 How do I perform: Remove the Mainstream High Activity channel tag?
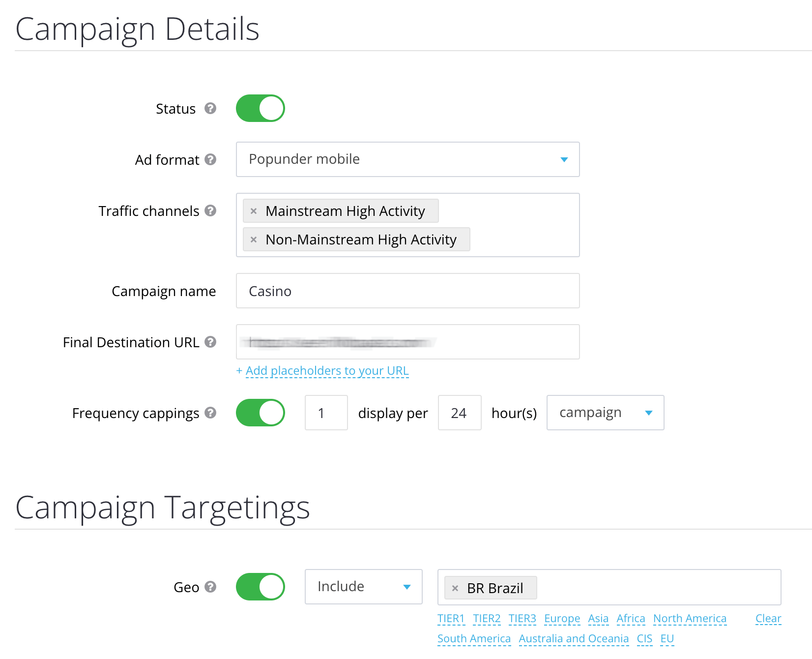coord(254,211)
